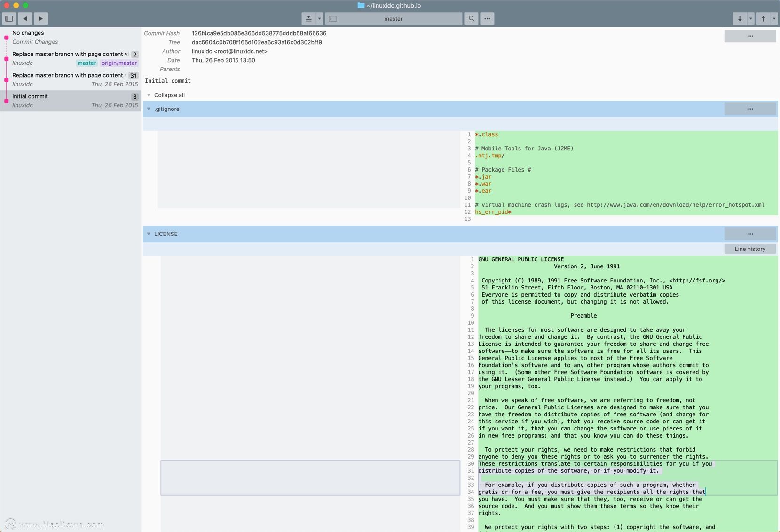Click the folder icon in title bar

click(361, 6)
